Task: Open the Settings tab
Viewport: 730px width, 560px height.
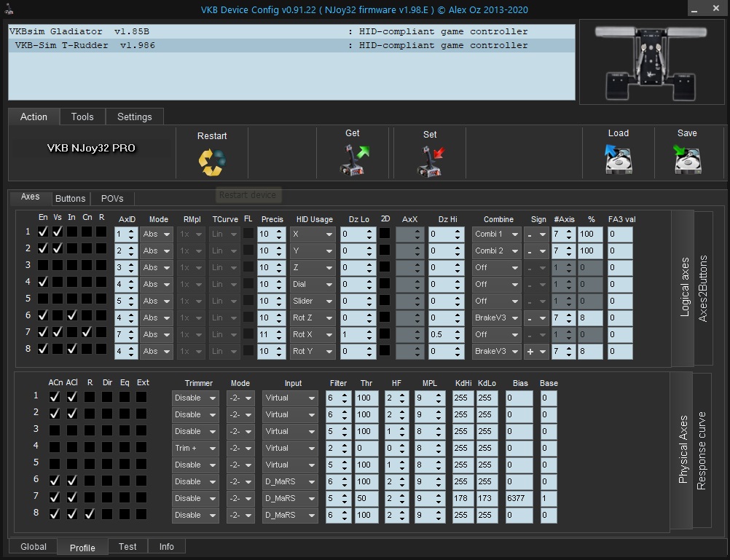Action: coord(135,117)
